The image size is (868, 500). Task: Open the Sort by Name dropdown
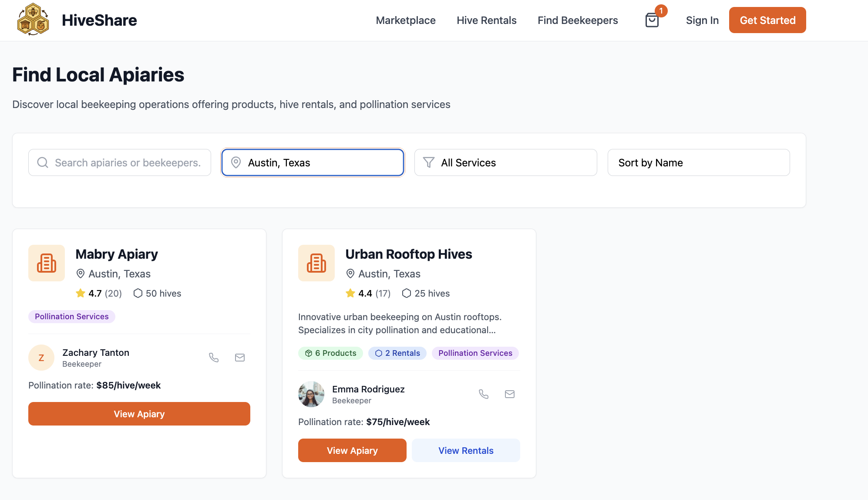[x=698, y=162]
